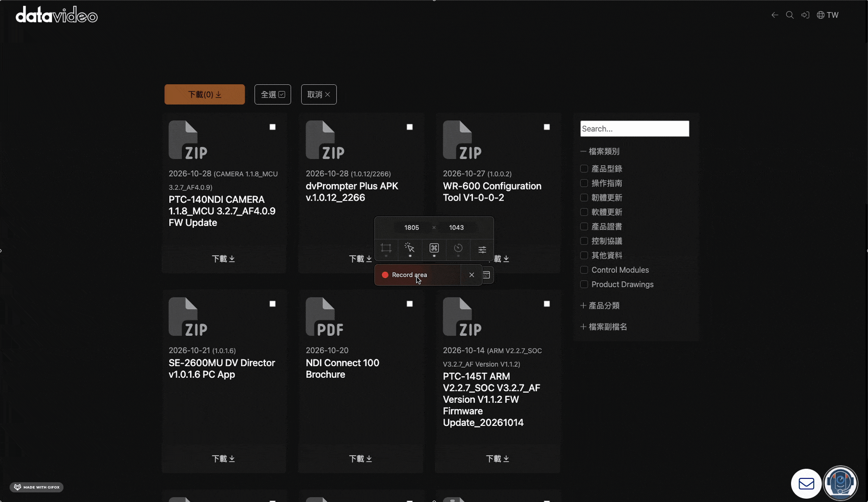Select checkbox on SE-2600MU DV Director card
Image resolution: width=868 pixels, height=502 pixels.
273,304
